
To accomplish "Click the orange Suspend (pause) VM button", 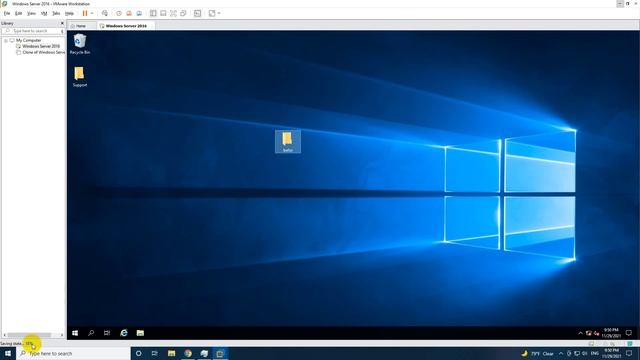I will 85,13.
